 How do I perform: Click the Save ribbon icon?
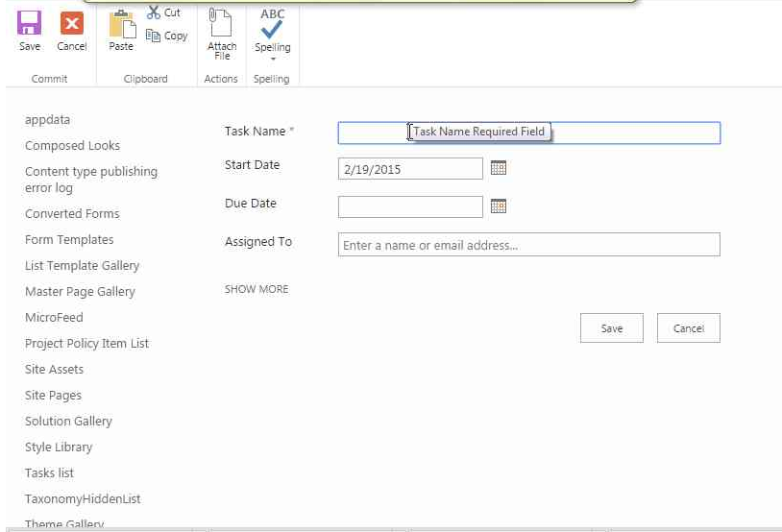[30, 23]
